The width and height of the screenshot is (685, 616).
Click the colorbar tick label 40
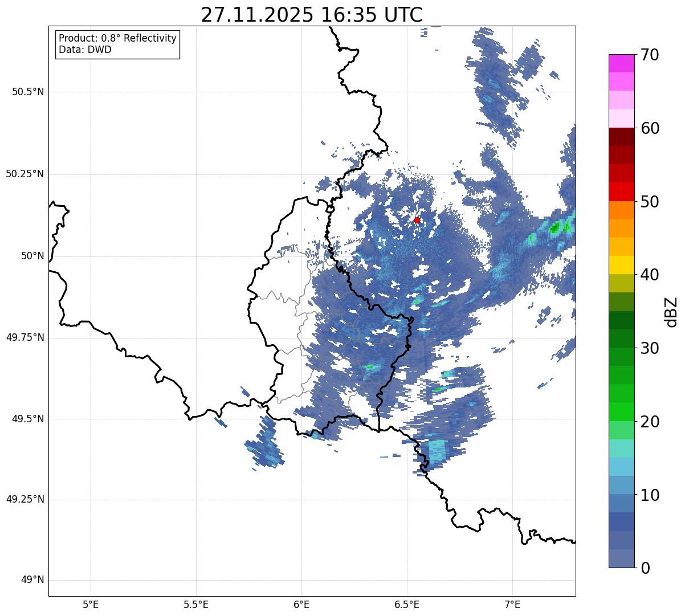(650, 275)
